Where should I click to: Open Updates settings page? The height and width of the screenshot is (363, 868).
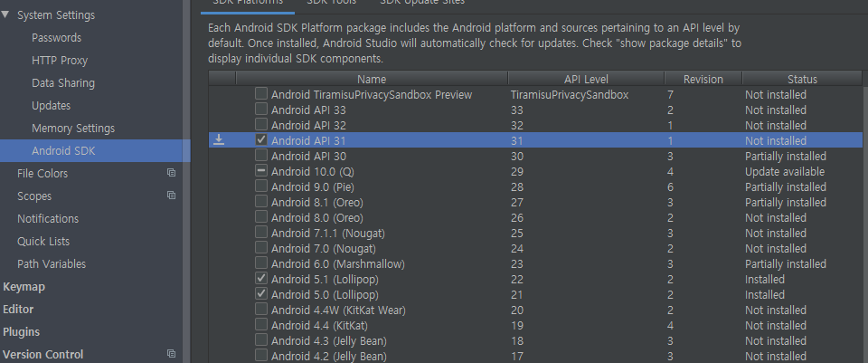[x=51, y=105]
